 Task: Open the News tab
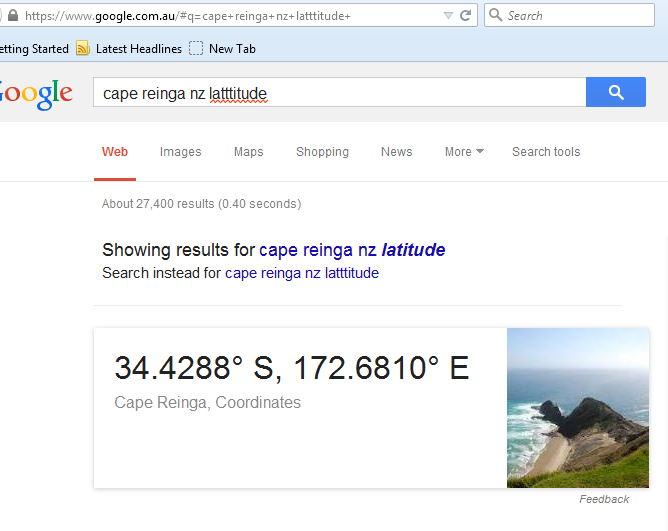(x=397, y=152)
